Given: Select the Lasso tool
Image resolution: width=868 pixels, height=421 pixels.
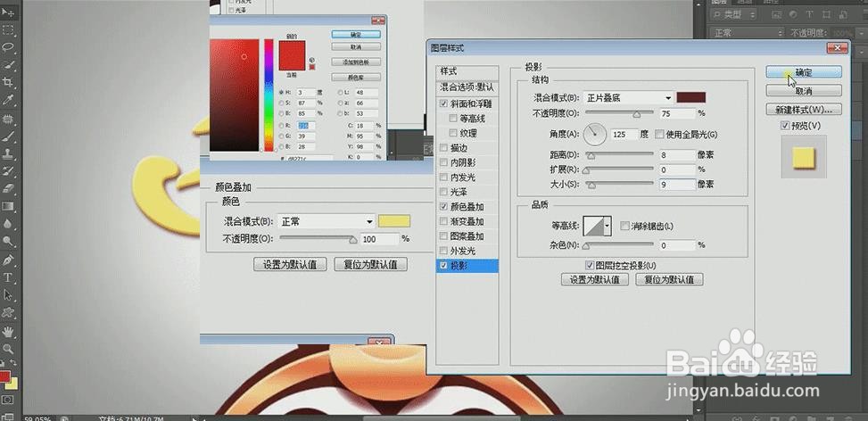Looking at the screenshot, I should [8, 47].
